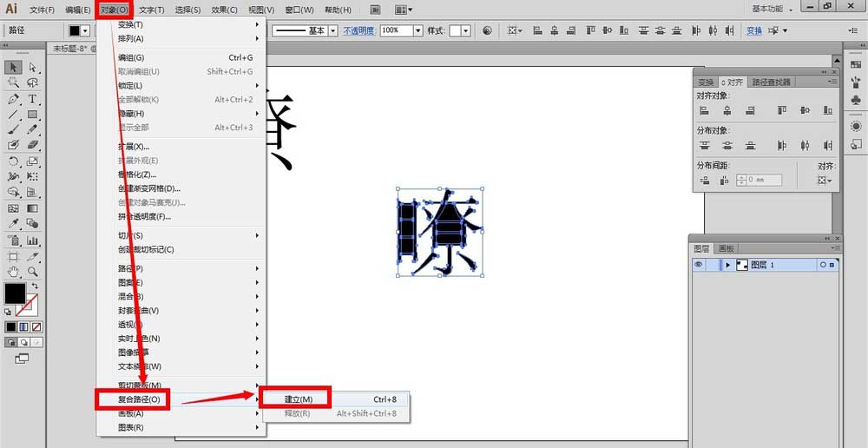Click horizontal align left in Align panel
Image resolution: width=868 pixels, height=448 pixels.
pyautogui.click(x=704, y=111)
